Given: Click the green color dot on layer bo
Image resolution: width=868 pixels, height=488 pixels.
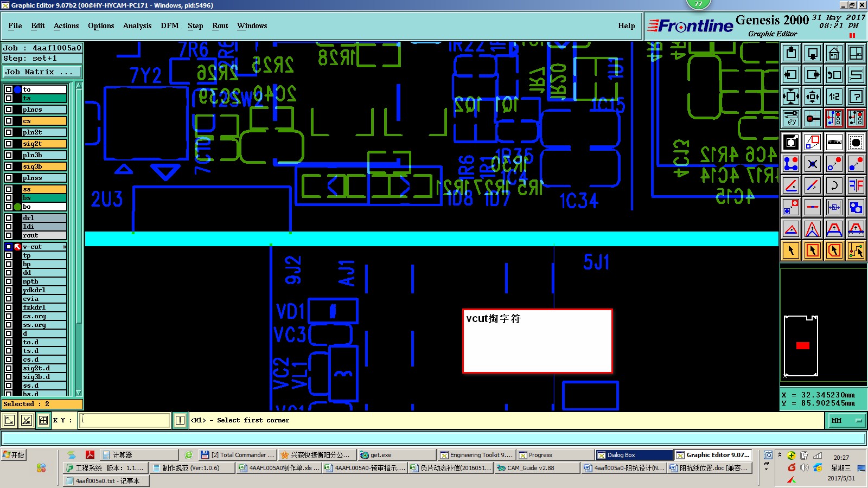Looking at the screenshot, I should pyautogui.click(x=17, y=207).
